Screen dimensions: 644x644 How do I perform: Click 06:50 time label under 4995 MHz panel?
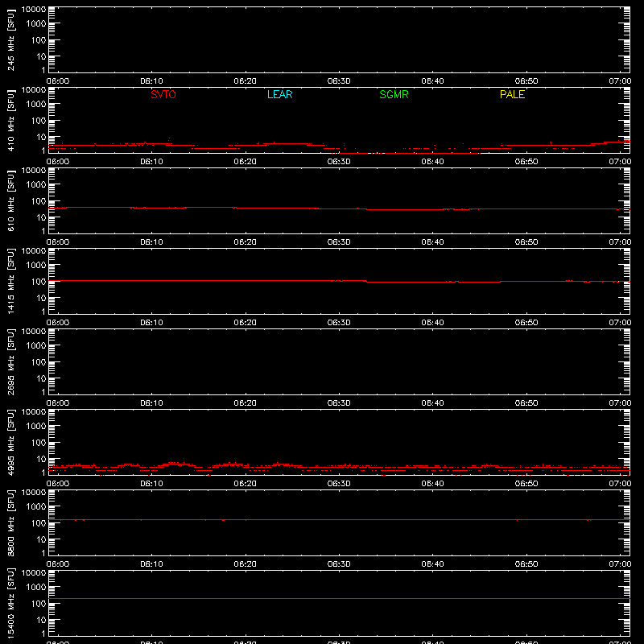click(526, 484)
